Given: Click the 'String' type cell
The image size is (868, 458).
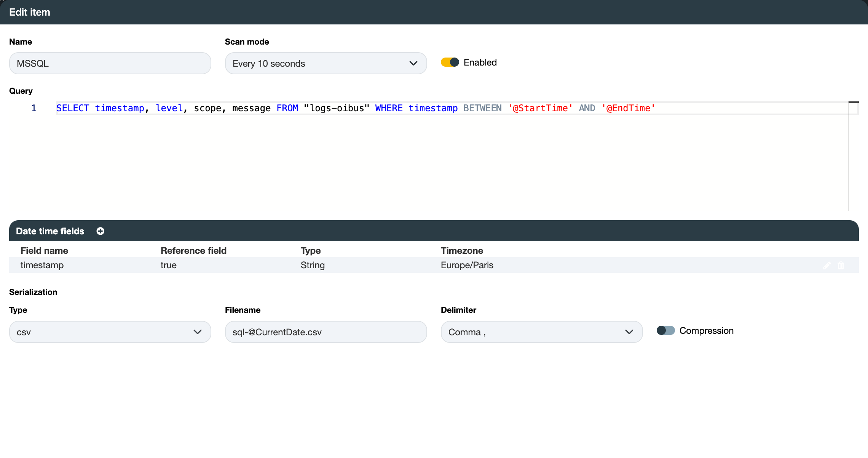Looking at the screenshot, I should click(x=313, y=265).
